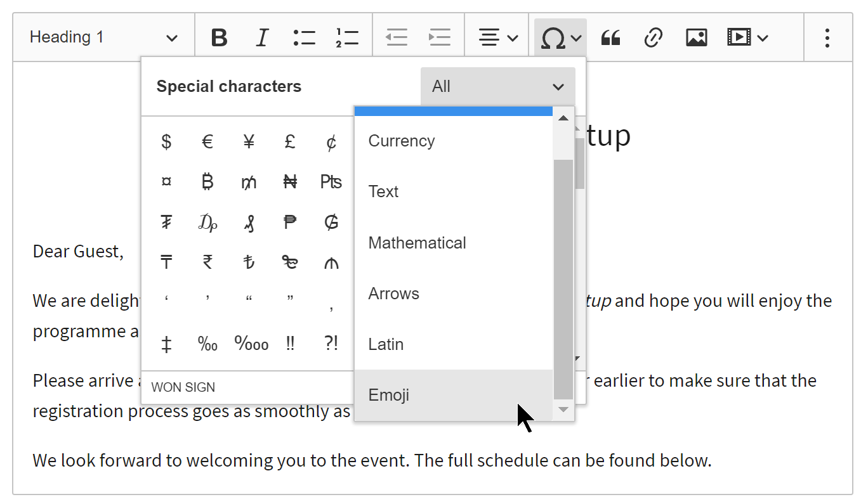Pick the Emoji category option

pos(453,395)
